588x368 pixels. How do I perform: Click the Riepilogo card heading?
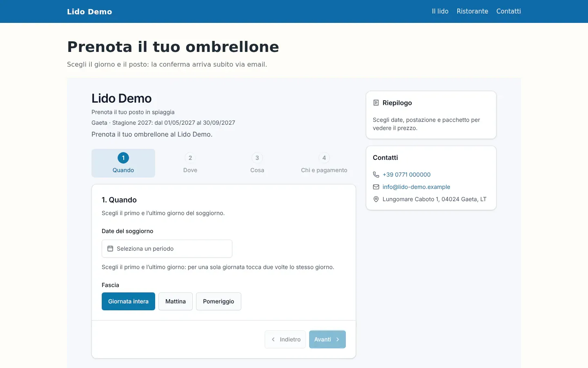397,103
